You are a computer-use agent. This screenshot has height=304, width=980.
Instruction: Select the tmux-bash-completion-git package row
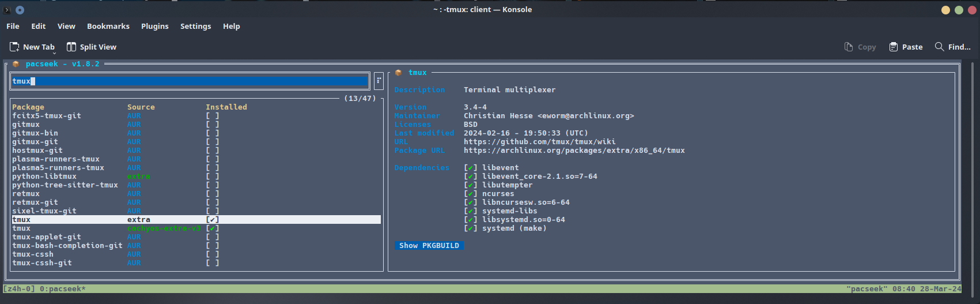coord(196,246)
